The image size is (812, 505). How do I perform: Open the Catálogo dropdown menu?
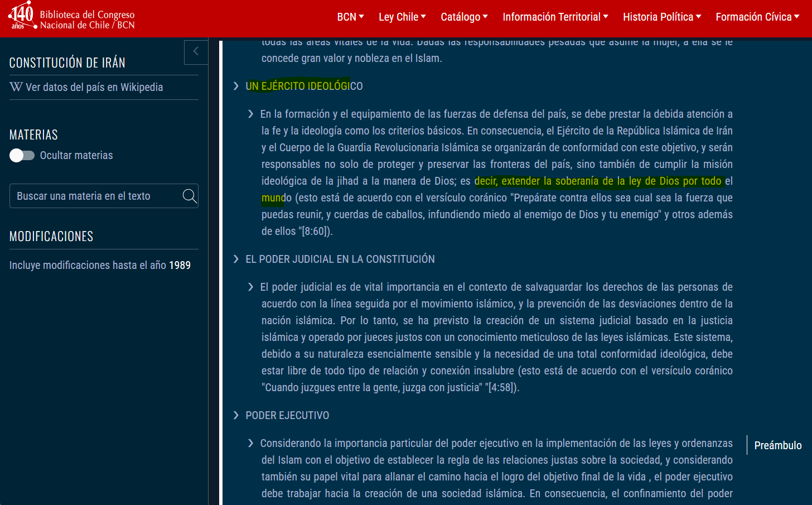point(464,17)
